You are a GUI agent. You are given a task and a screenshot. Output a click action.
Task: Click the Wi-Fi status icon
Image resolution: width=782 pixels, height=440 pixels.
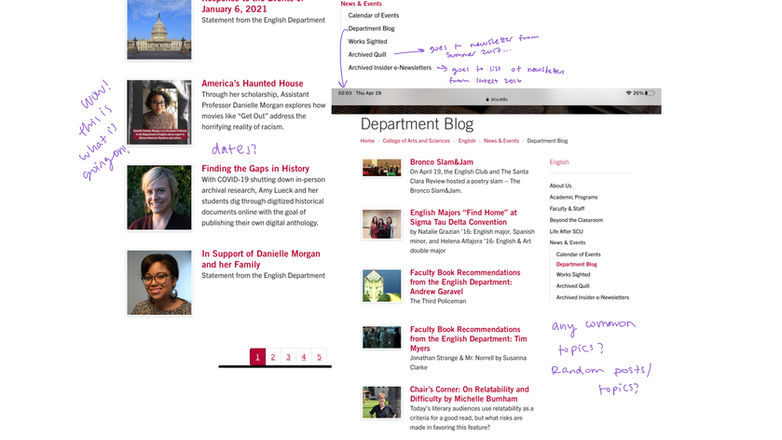click(x=628, y=93)
